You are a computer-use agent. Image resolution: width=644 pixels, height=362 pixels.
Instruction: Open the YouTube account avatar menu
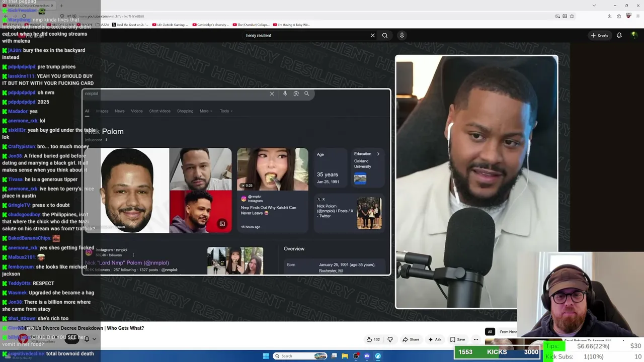(634, 35)
